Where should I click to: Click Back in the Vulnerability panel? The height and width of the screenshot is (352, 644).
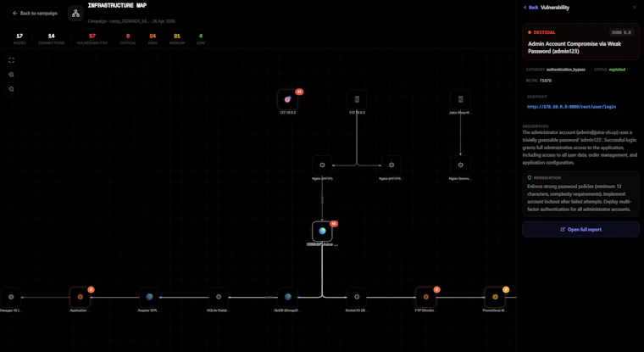(x=530, y=8)
